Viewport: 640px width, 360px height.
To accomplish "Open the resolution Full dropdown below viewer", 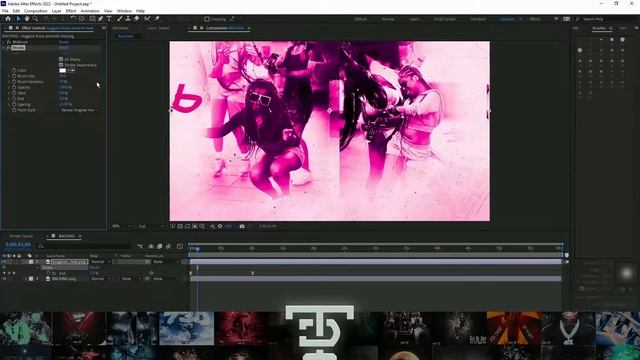I will click(x=151, y=226).
